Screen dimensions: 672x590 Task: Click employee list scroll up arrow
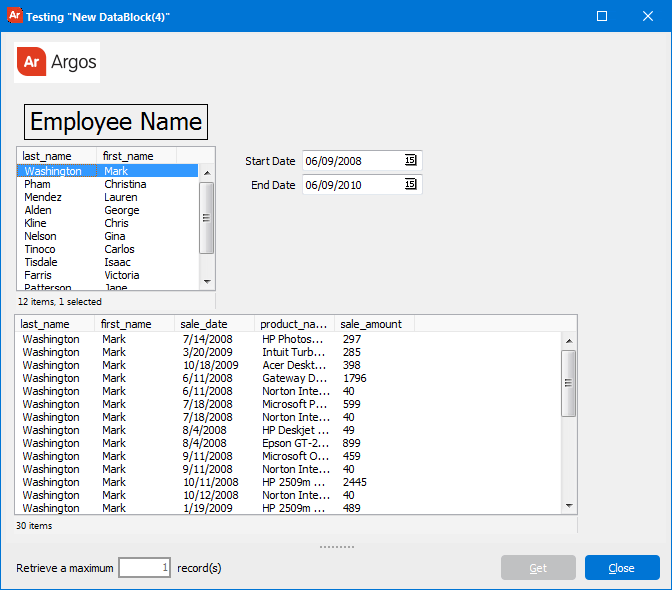[x=207, y=173]
